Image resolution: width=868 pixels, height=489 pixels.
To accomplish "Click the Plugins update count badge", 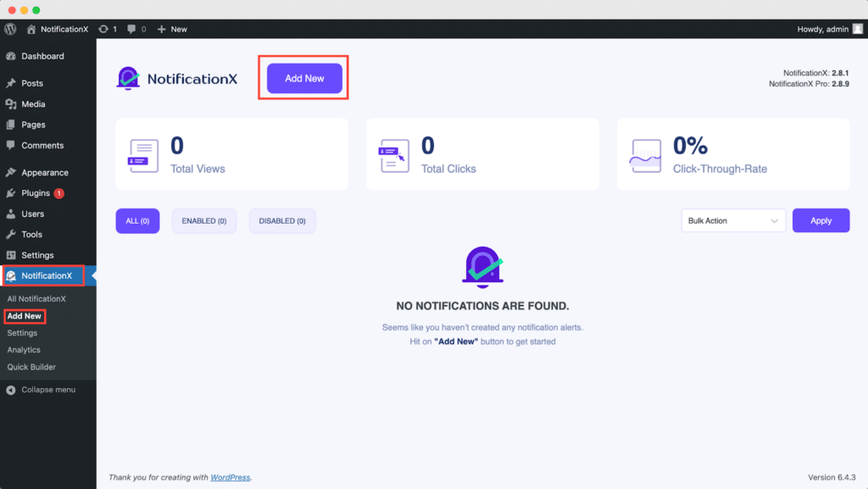I will click(58, 193).
